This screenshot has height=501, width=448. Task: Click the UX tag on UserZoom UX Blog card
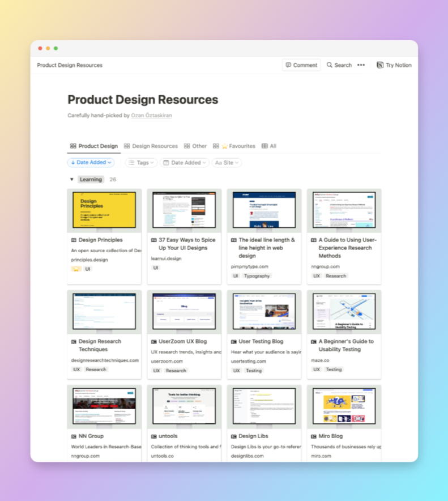pos(156,371)
